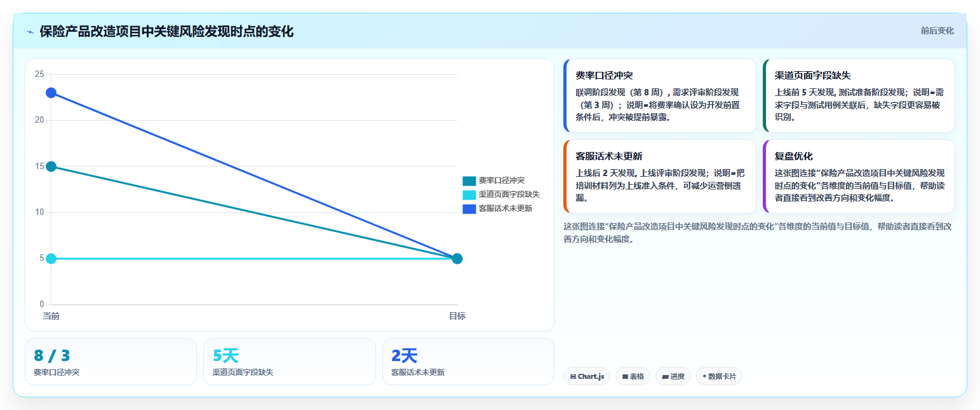
Task: Open the 复盘优化 description card
Action: point(859,177)
